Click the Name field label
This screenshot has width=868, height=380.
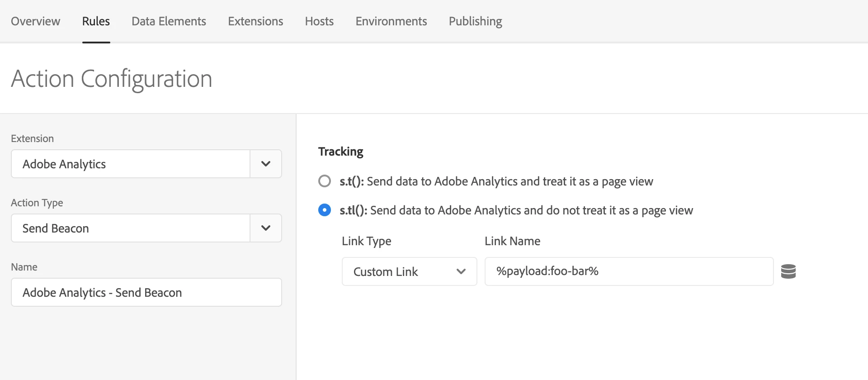24,267
